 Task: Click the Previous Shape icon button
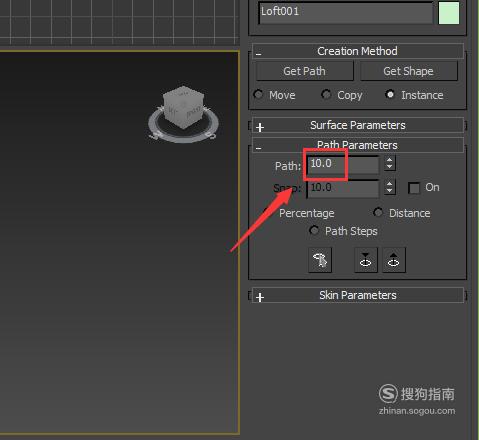[366, 260]
